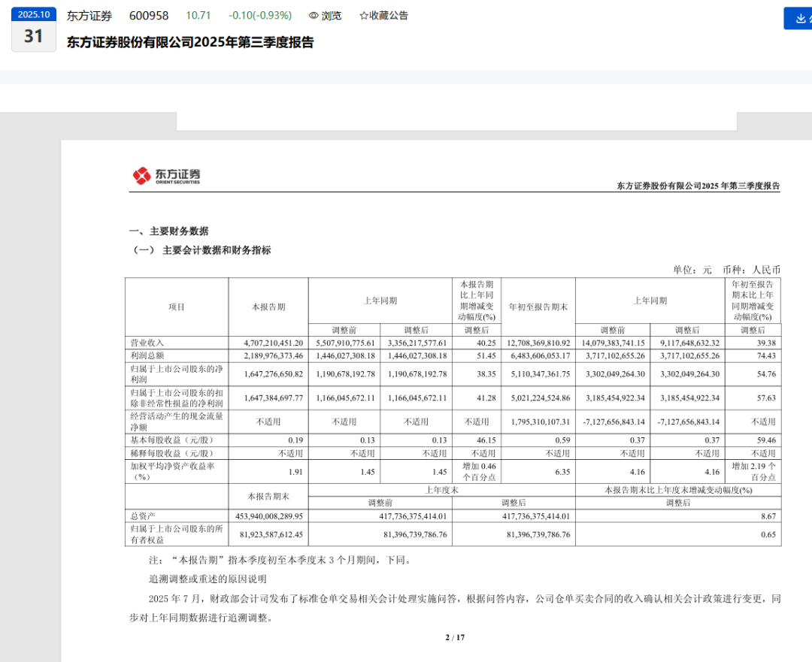Click stock code 600958
Screen dimensions: 812x662
149,16
